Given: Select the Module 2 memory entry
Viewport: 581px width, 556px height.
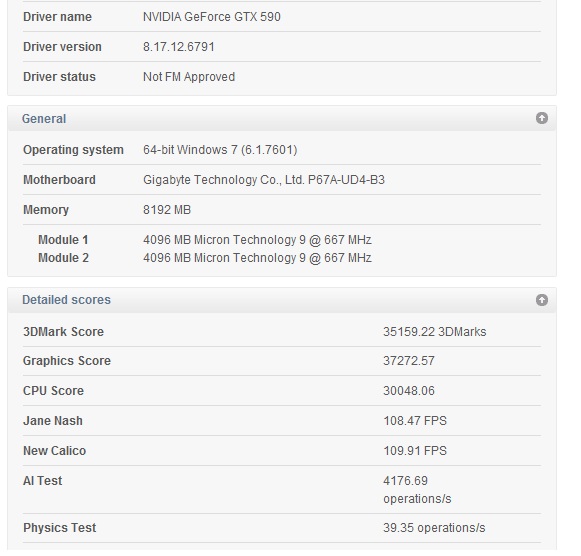Looking at the screenshot, I should (x=205, y=258).
